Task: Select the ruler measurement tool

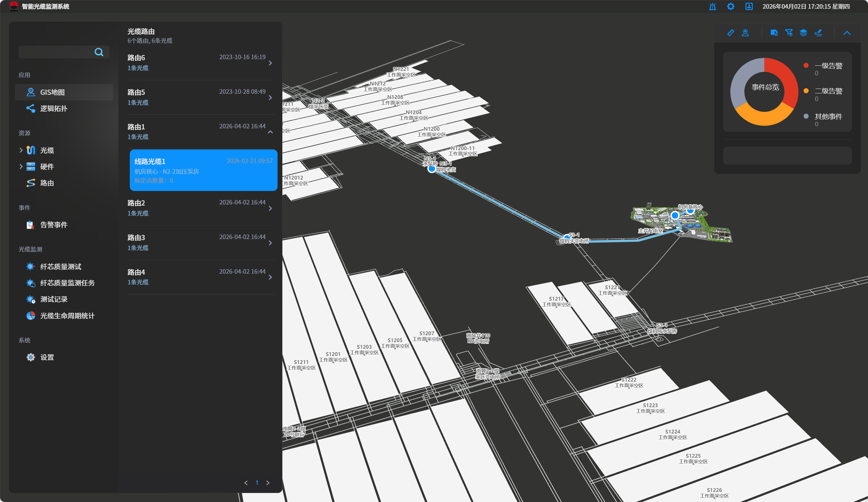Action: point(730,33)
